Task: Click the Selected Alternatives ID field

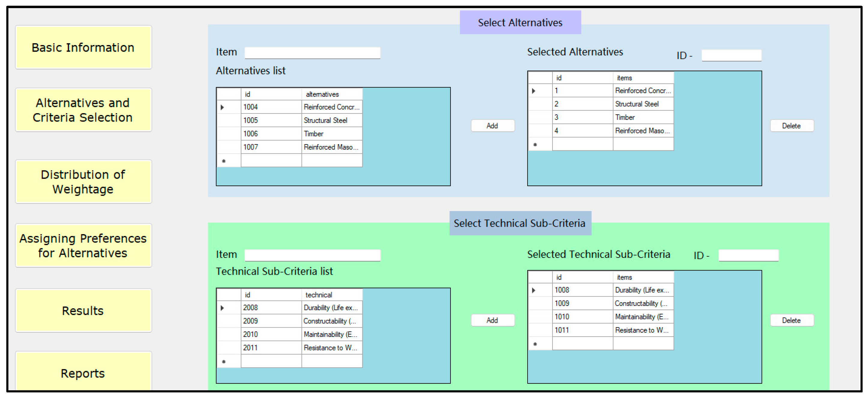Action: tap(731, 55)
